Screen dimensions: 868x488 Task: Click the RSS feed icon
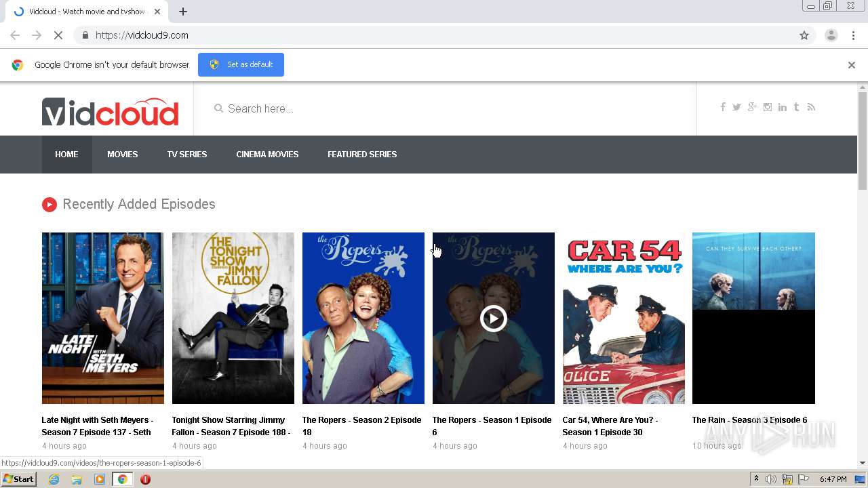pyautogui.click(x=811, y=107)
